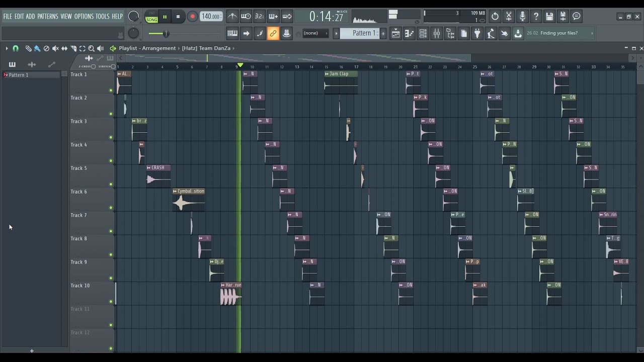Image resolution: width=644 pixels, height=362 pixels.
Task: Open the ADD menu
Action: (30, 17)
